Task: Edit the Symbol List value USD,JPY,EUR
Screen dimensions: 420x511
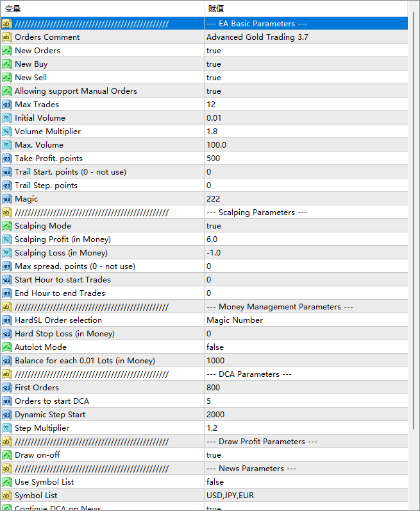Action: [x=306, y=496]
